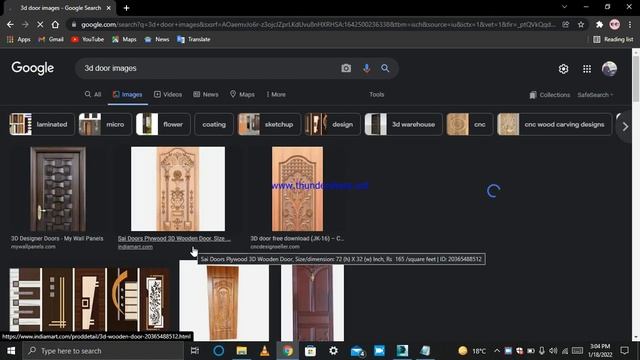The width and height of the screenshot is (640, 360).
Task: Open the Translate bookmark
Action: 194,39
